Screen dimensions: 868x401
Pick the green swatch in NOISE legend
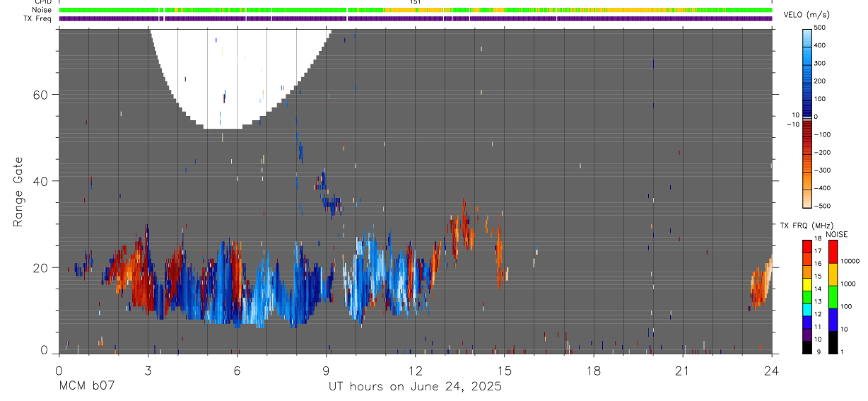tap(833, 296)
